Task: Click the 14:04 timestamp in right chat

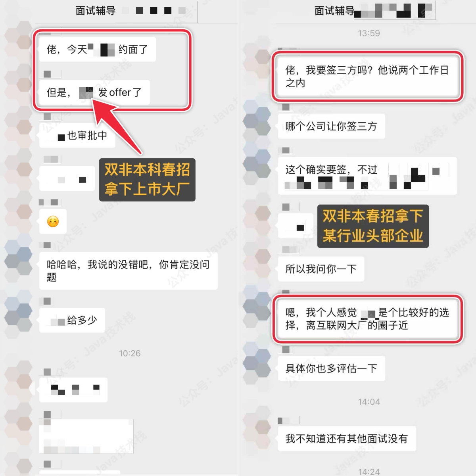Action: (x=369, y=402)
